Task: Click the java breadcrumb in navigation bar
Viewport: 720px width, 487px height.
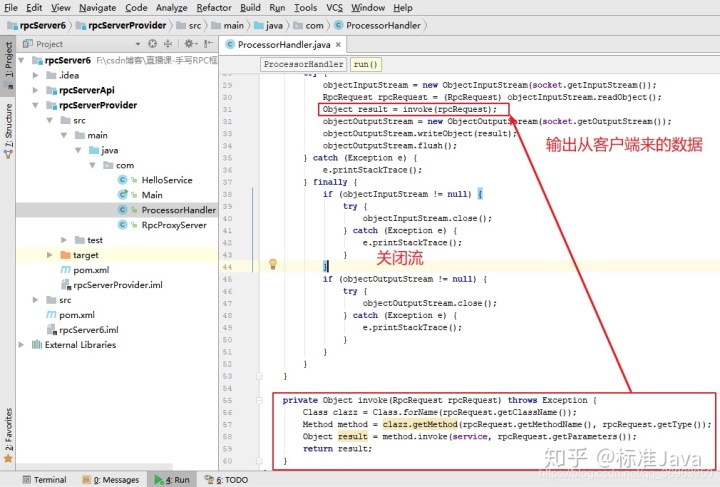Action: 269,26
